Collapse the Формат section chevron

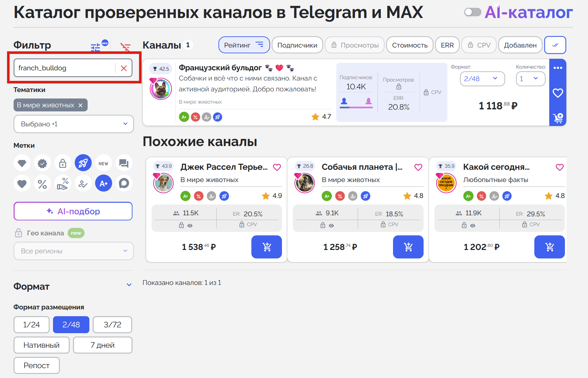point(129,285)
